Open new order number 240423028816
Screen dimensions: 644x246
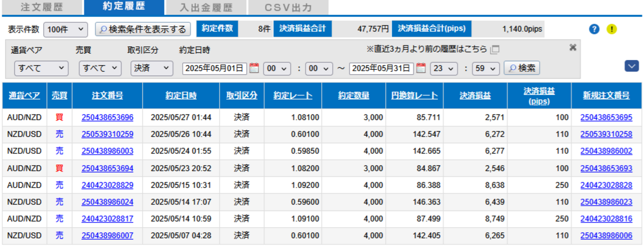pos(606,219)
